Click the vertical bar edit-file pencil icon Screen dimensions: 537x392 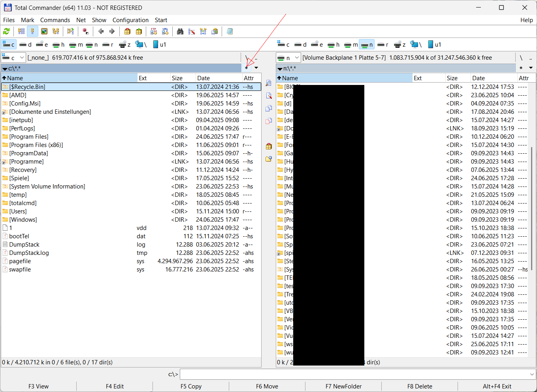[x=269, y=96]
